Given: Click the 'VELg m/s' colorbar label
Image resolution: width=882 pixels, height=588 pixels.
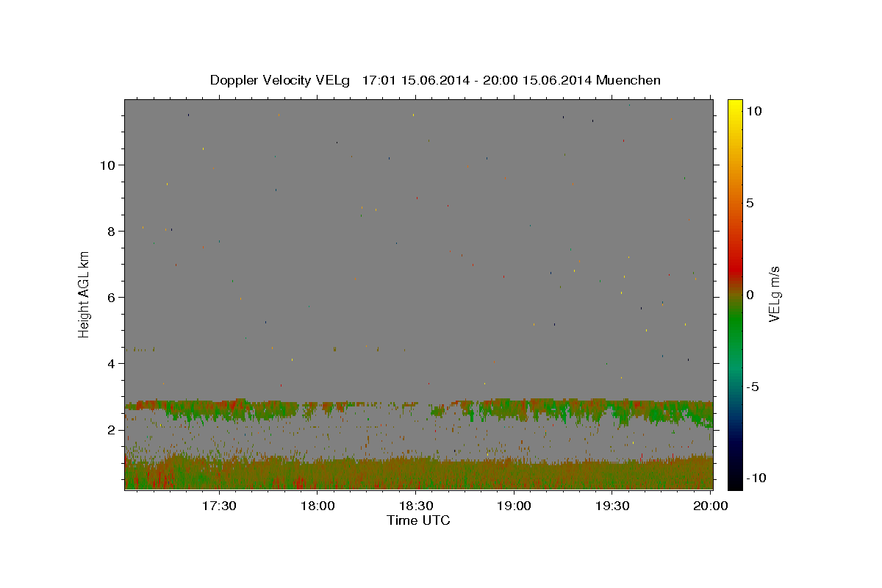Looking at the screenshot, I should (774, 294).
